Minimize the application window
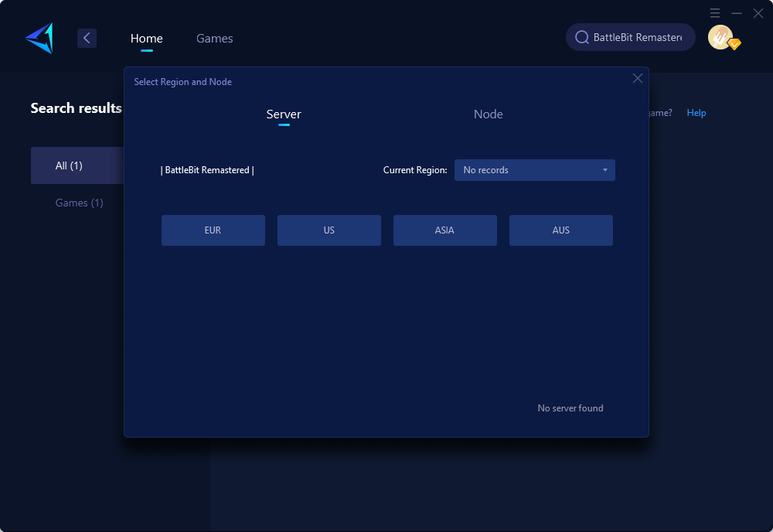Viewport: 773px width, 532px height. (x=737, y=13)
